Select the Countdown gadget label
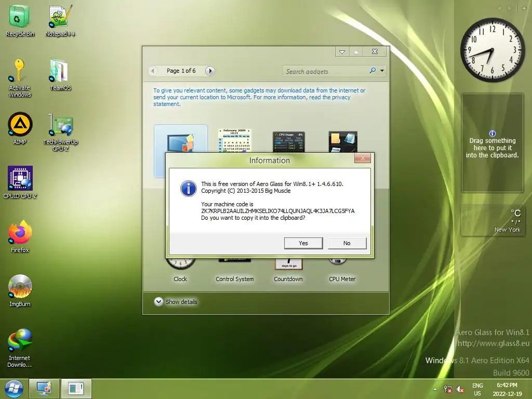This screenshot has width=532, height=399. [288, 279]
